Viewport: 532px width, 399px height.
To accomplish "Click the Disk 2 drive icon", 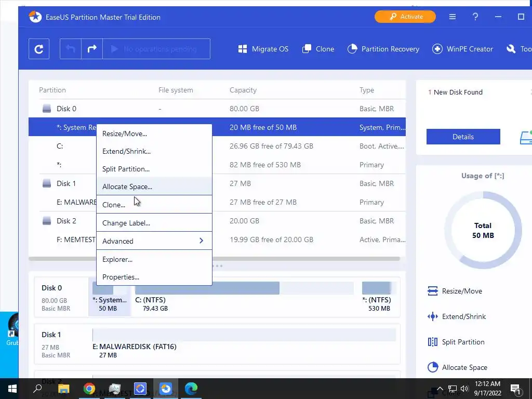I will click(47, 221).
